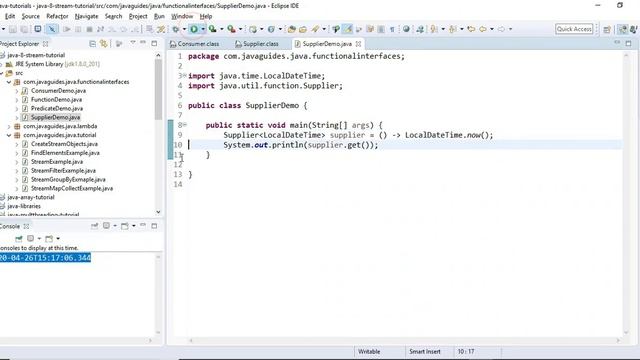Click the Terminate square icon
The image size is (640, 360).
point(89,29)
